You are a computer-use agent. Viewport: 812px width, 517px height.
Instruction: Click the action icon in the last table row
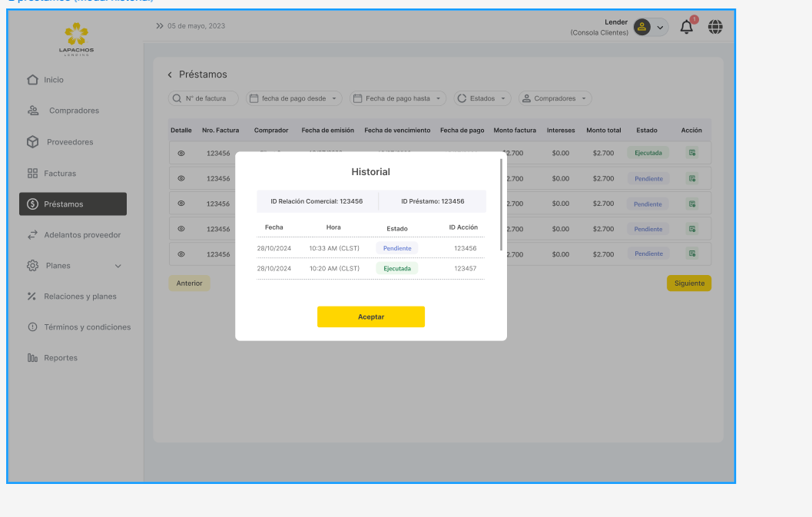point(692,254)
